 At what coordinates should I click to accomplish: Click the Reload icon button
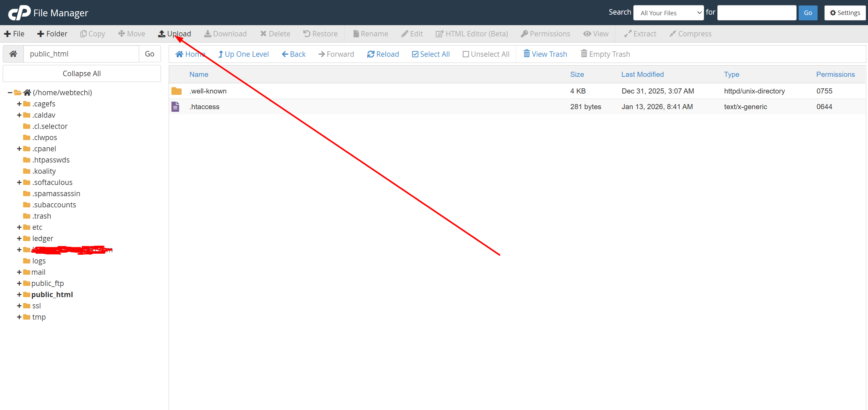370,54
